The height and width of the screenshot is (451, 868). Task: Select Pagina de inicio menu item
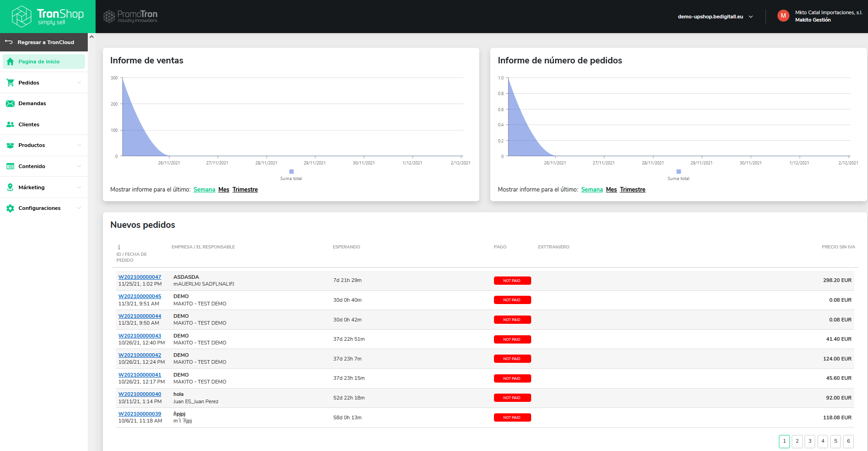click(x=44, y=62)
